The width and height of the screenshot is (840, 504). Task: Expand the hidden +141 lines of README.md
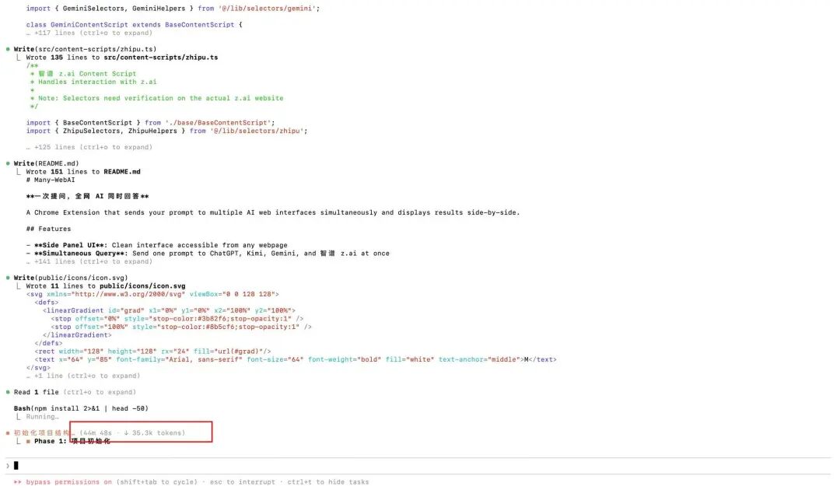pos(89,262)
